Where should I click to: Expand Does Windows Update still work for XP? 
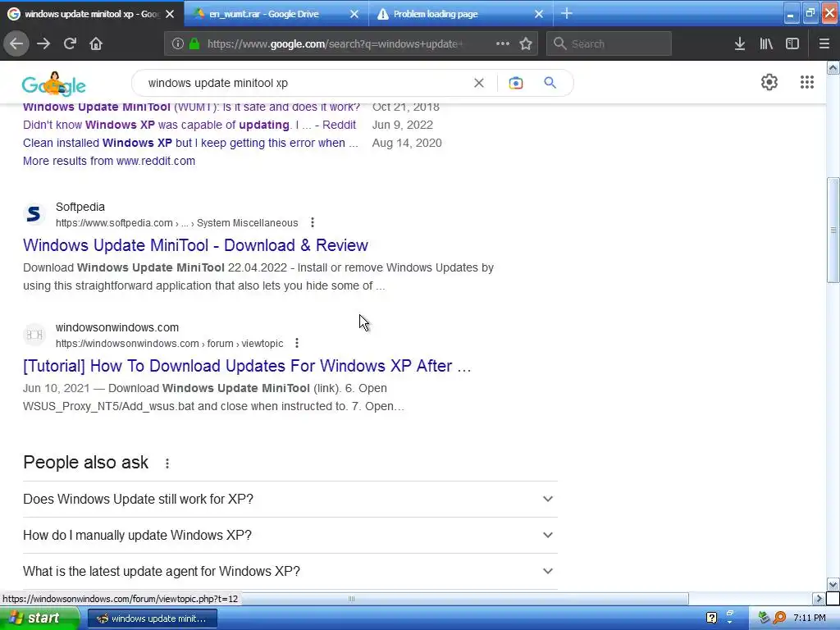point(290,500)
